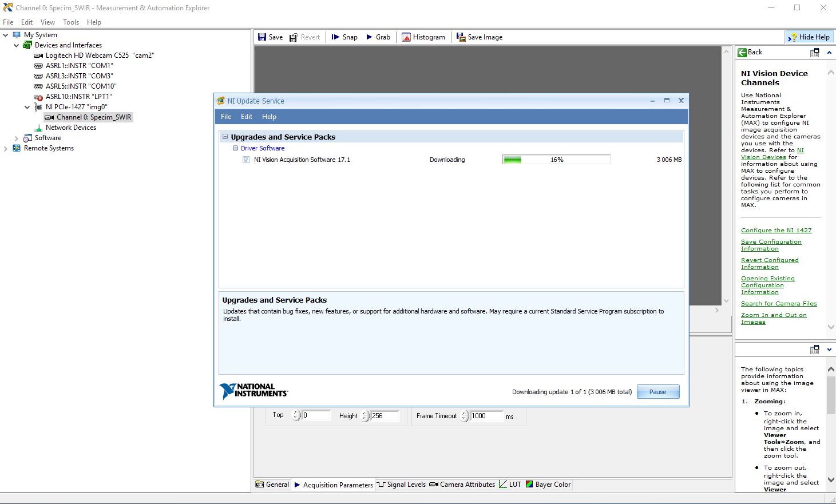836x504 pixels.
Task: Open the Configure the NI 1427 link
Action: 776,231
